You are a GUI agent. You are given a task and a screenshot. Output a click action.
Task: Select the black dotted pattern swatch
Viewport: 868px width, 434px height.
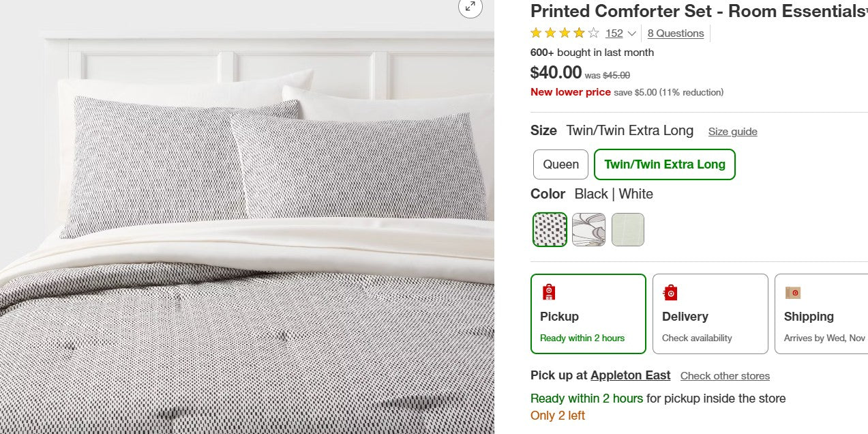click(549, 230)
